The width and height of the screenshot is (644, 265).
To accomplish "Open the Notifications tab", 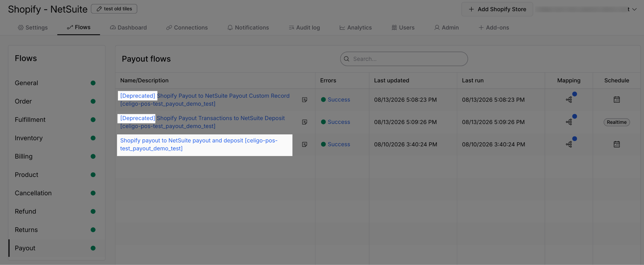I will coord(248,28).
